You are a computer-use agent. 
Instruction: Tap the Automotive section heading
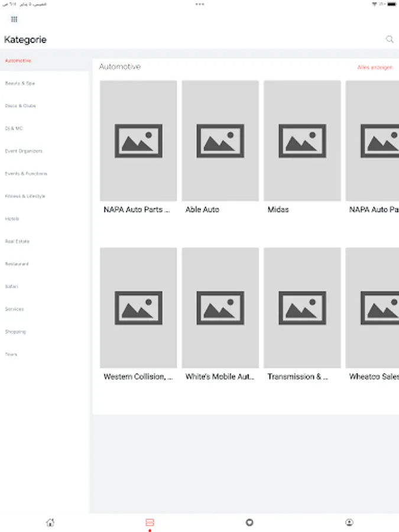point(120,66)
